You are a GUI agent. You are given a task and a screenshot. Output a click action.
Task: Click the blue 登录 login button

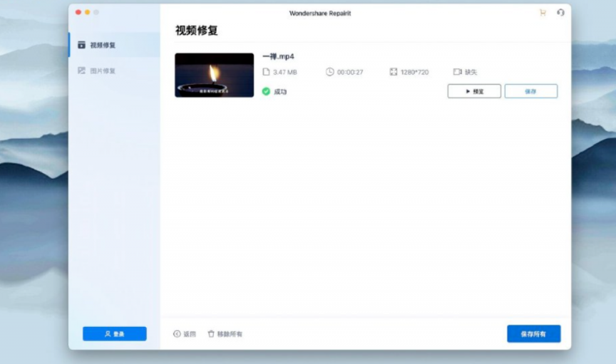coord(114,333)
